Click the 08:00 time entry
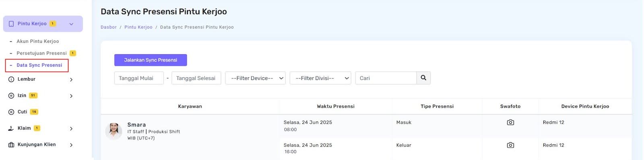The height and width of the screenshot is (160, 644). click(290, 130)
